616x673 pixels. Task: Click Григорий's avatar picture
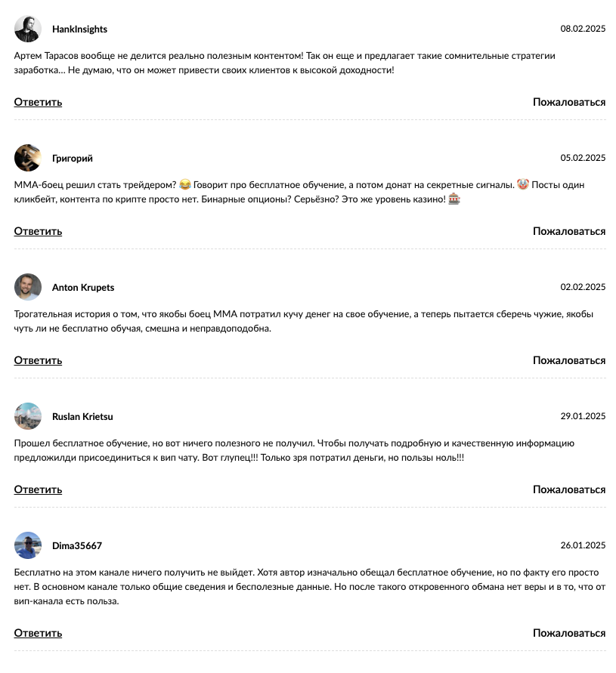click(28, 158)
